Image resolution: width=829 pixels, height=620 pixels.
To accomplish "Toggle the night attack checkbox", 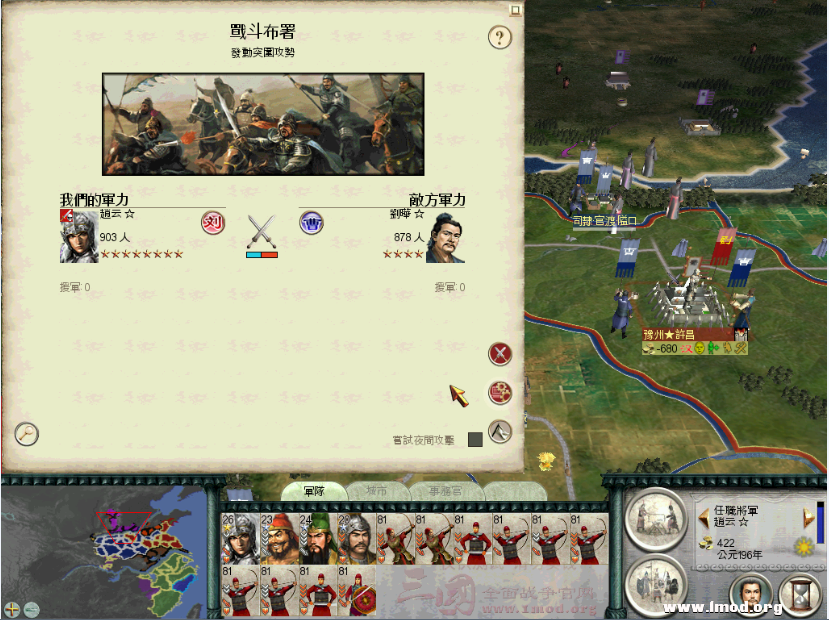I will pos(475,439).
